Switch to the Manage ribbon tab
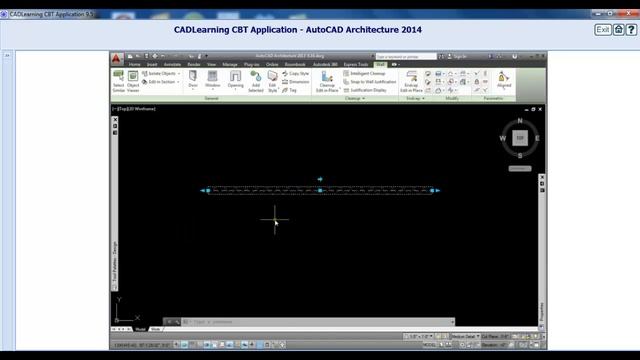Viewport: 640px width, 360px height. [x=230, y=64]
